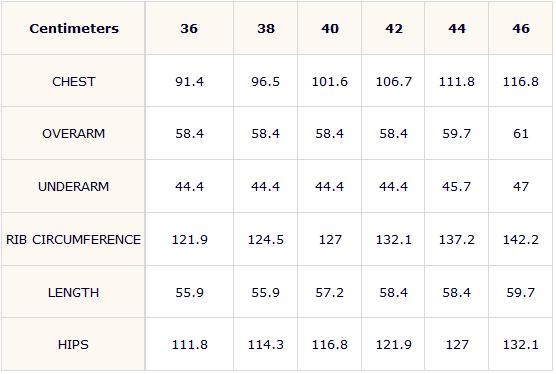Click hips value 114.3 for size 38
The image size is (556, 374).
click(x=266, y=345)
